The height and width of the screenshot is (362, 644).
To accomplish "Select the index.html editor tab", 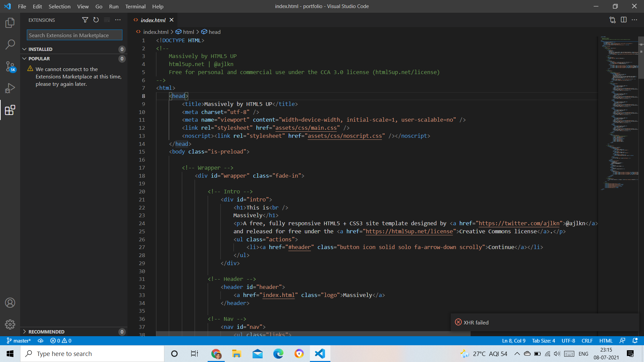I will tap(153, 20).
